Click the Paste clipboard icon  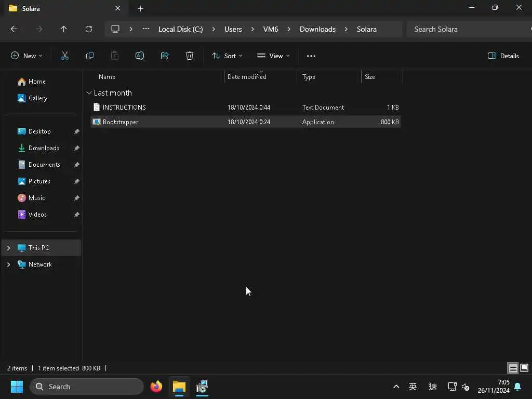(115, 56)
